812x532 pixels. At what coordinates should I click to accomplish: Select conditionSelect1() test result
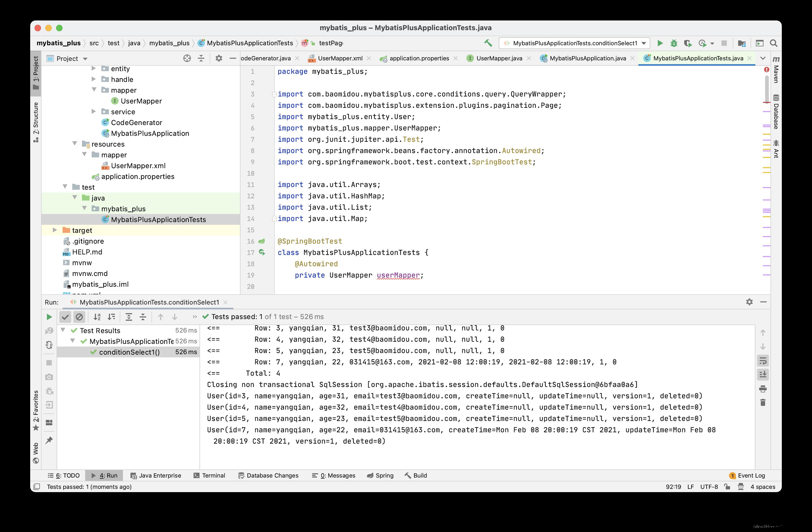(129, 352)
